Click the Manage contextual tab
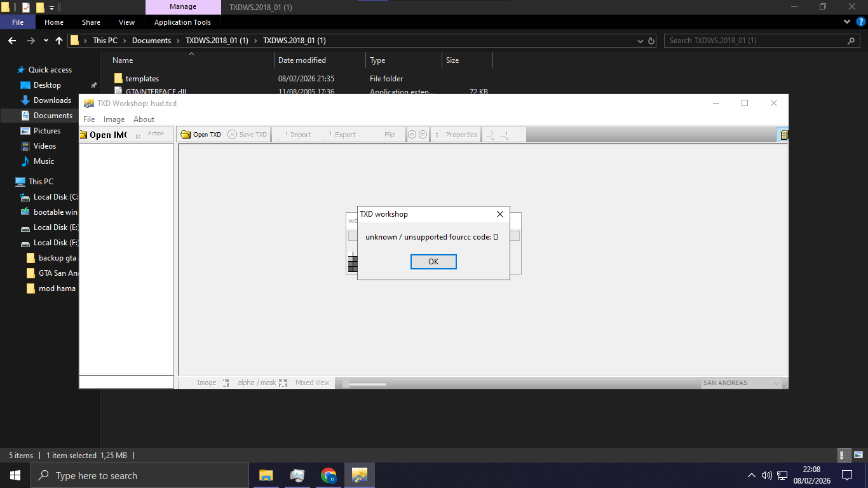868x488 pixels. (182, 7)
